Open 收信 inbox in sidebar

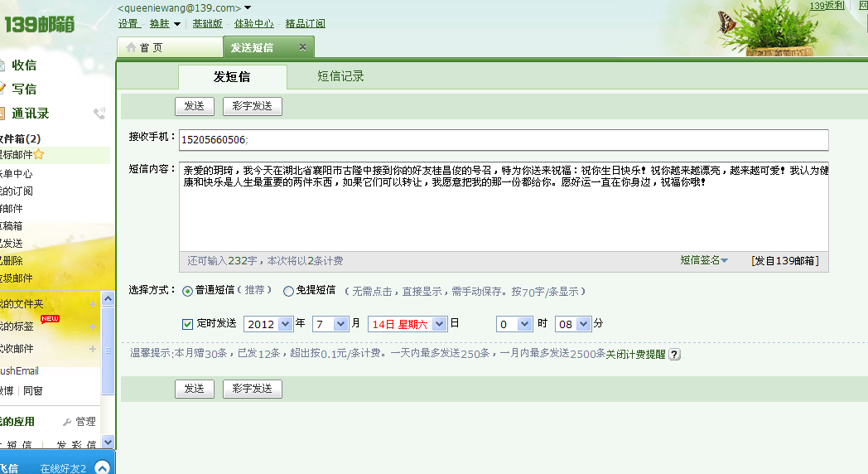(x=24, y=65)
